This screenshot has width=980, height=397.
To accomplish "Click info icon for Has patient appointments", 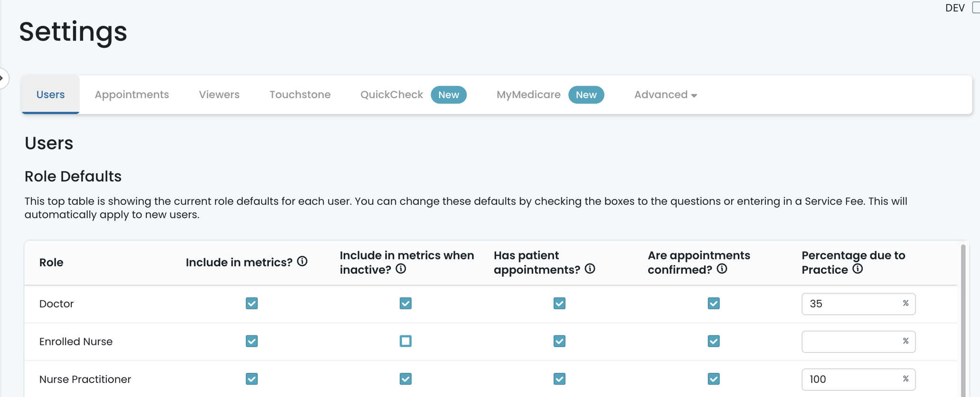I will coord(590,269).
